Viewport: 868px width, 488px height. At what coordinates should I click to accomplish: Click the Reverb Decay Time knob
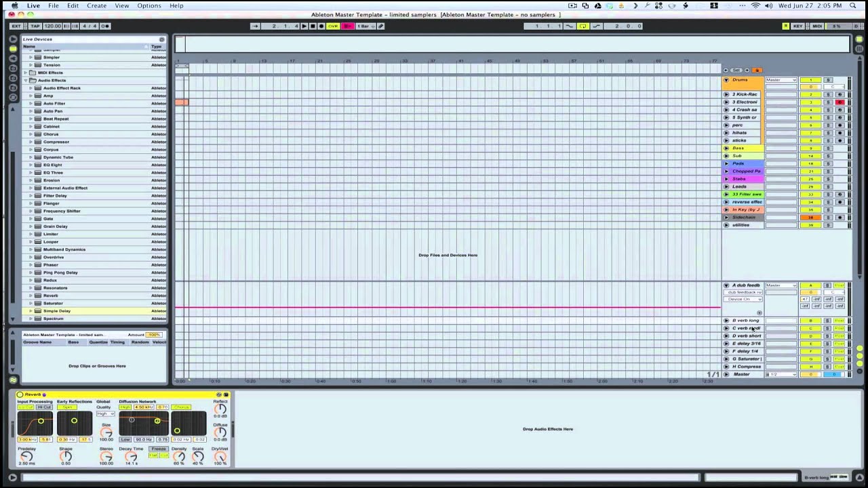click(131, 456)
